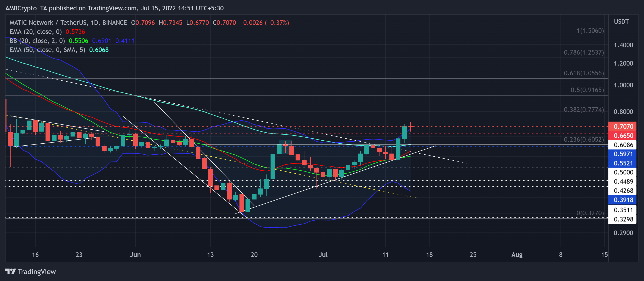
Task: Click the blue 0.3918 price tag
Action: 623,200
